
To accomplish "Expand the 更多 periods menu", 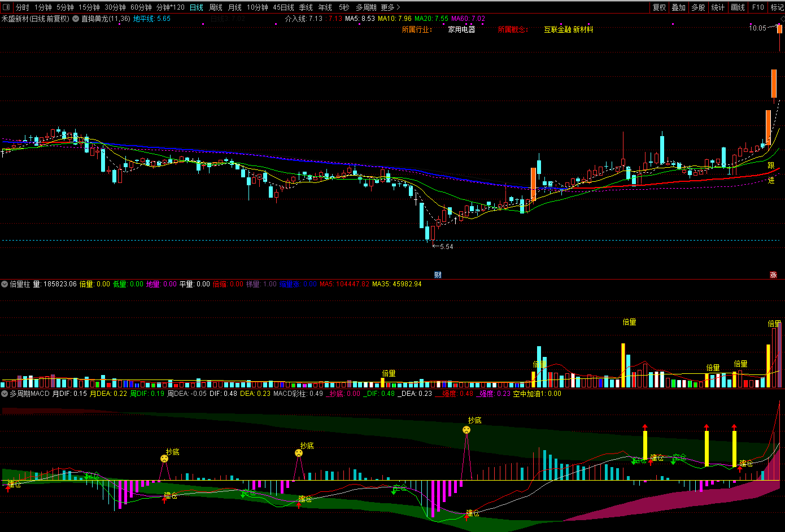I will 390,7.
